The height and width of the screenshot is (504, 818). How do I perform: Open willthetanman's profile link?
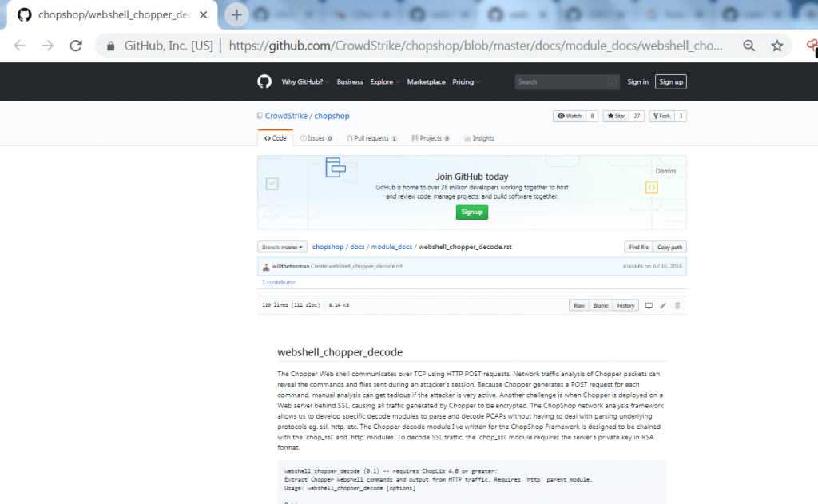pyautogui.click(x=291, y=266)
